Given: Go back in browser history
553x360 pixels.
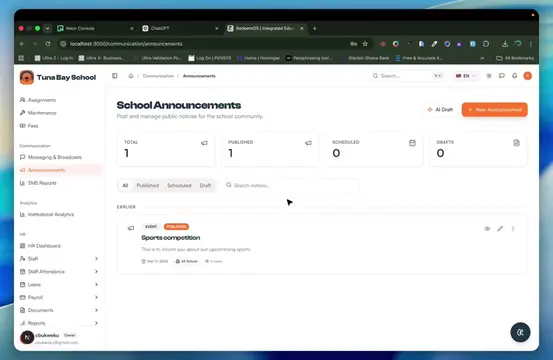Looking at the screenshot, I should pos(22,44).
